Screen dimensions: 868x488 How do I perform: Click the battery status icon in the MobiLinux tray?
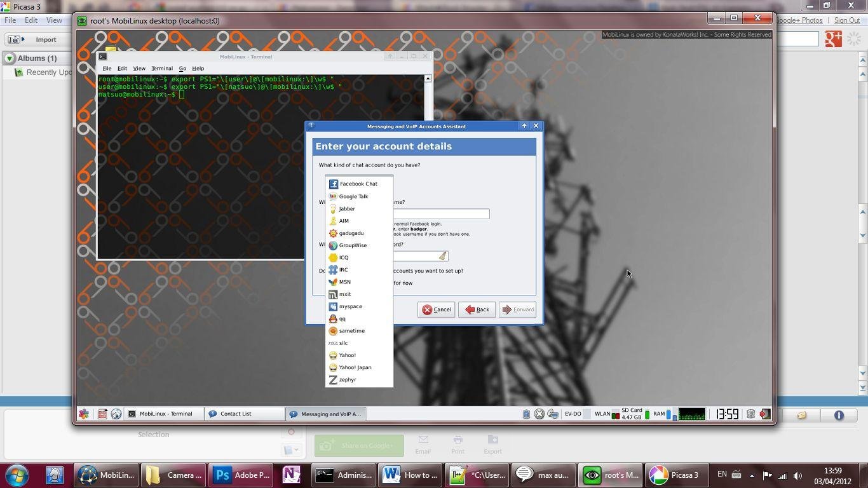pyautogui.click(x=526, y=414)
